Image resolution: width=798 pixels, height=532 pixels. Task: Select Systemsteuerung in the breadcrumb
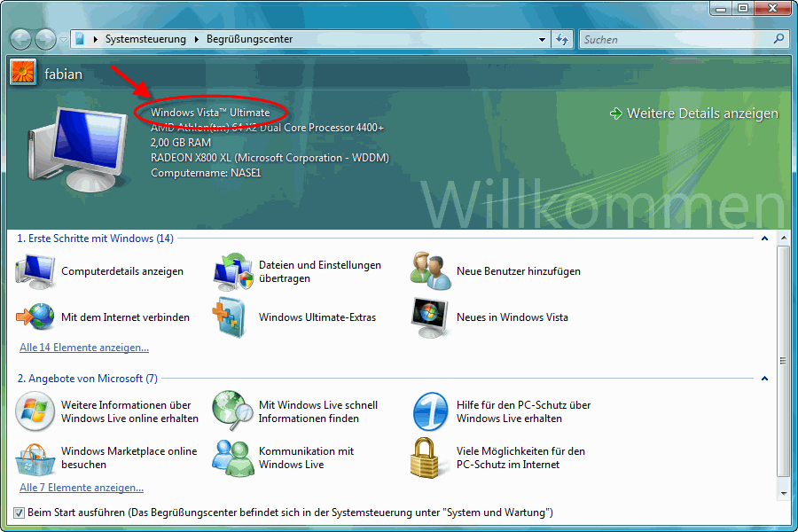pyautogui.click(x=145, y=39)
